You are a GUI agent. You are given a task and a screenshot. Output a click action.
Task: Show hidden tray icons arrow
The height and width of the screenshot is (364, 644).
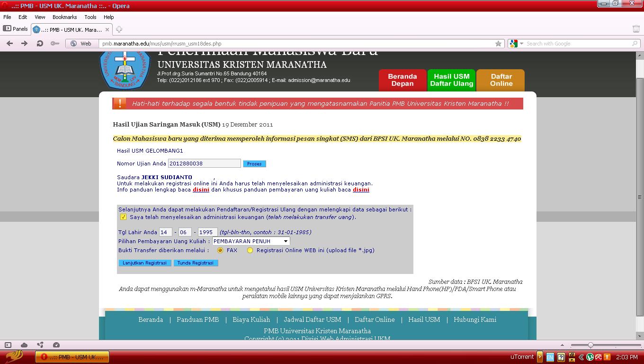coord(581,357)
